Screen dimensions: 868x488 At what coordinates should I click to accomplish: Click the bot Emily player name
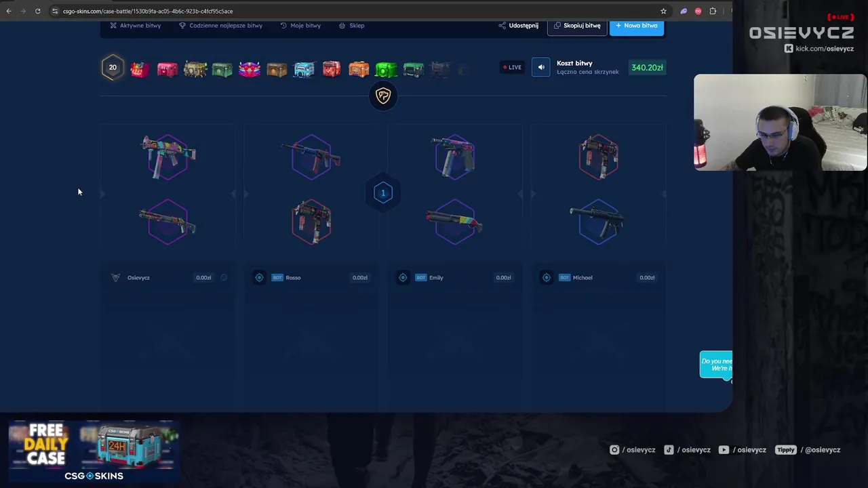(436, 277)
